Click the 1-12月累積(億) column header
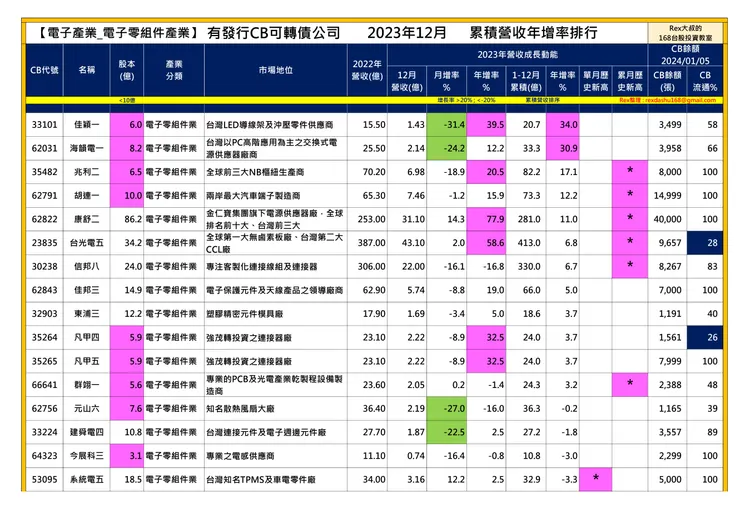740x523 pixels. click(526, 81)
